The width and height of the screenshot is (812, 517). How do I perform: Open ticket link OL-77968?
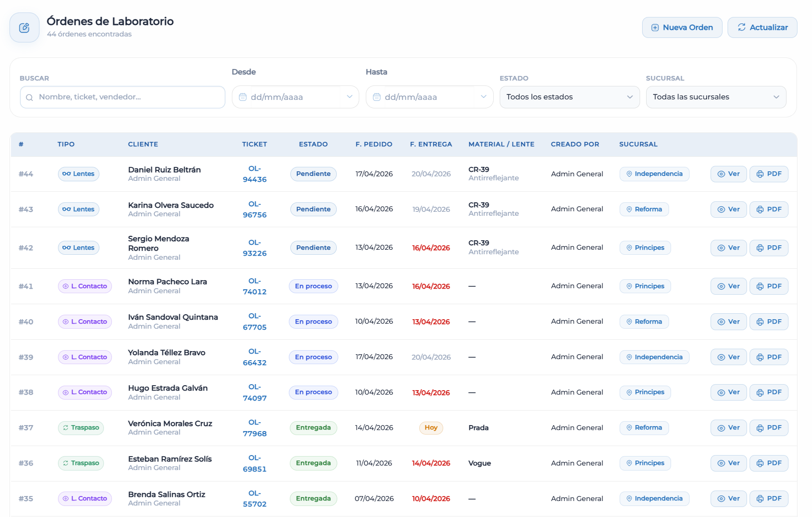tap(254, 428)
